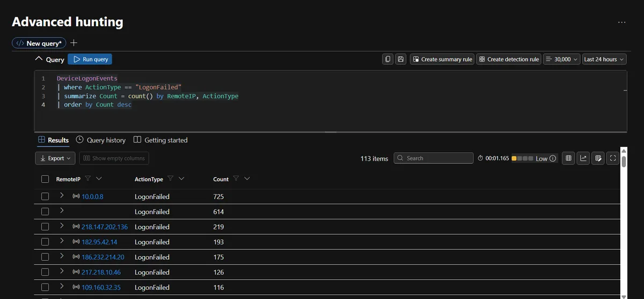This screenshot has width=644, height=299.
Task: Click the filter icon on Count column
Action: click(236, 179)
